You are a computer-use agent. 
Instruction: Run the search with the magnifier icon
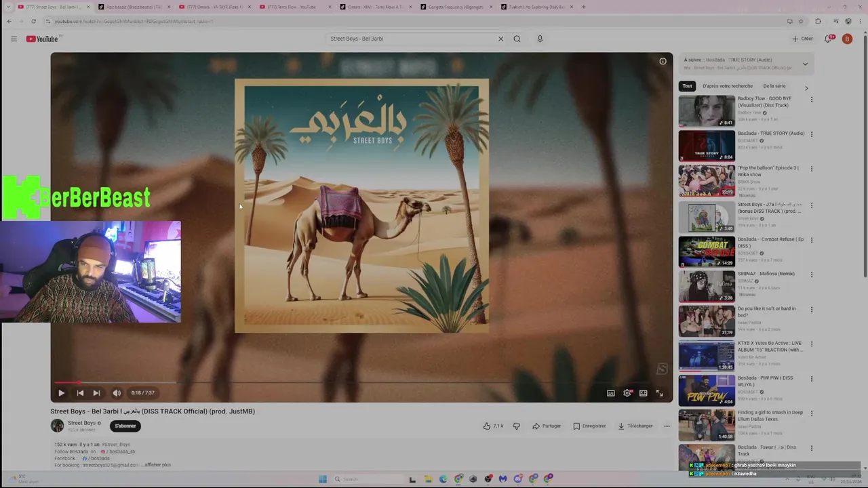[x=517, y=39]
